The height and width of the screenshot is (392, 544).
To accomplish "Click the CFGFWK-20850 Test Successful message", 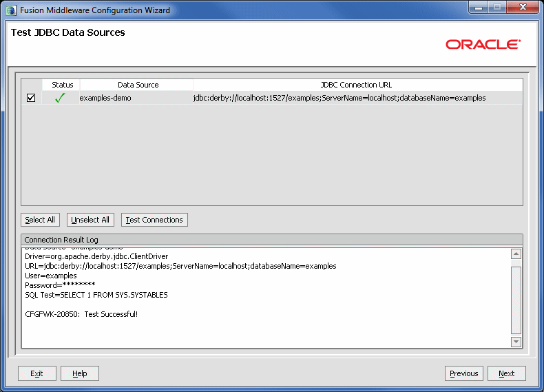I will (x=81, y=314).
